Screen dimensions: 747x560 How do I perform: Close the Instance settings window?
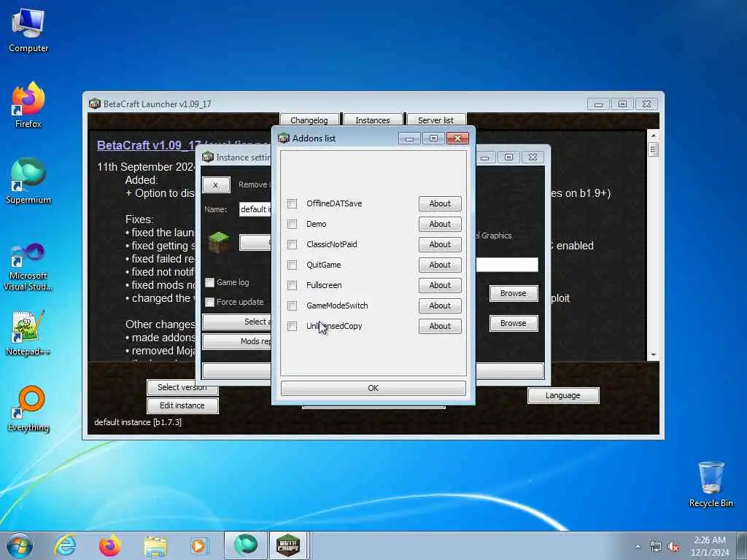[x=533, y=157]
